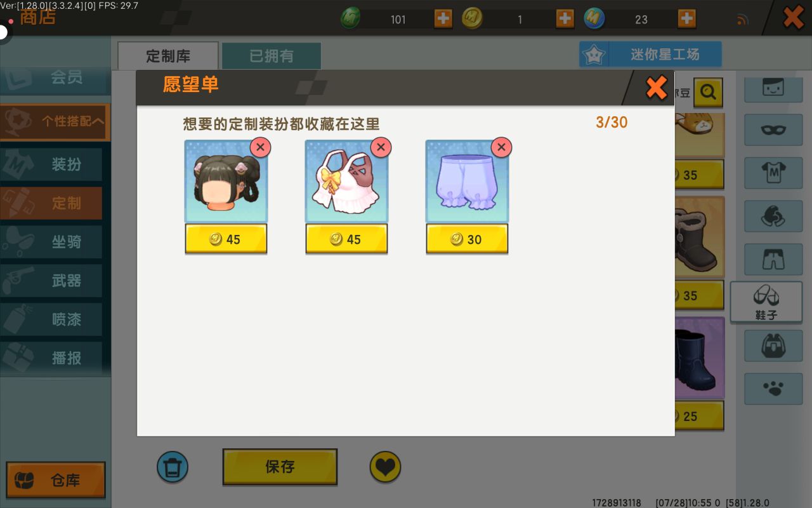Add green currency with plus button
The width and height of the screenshot is (812, 508).
coord(443,18)
